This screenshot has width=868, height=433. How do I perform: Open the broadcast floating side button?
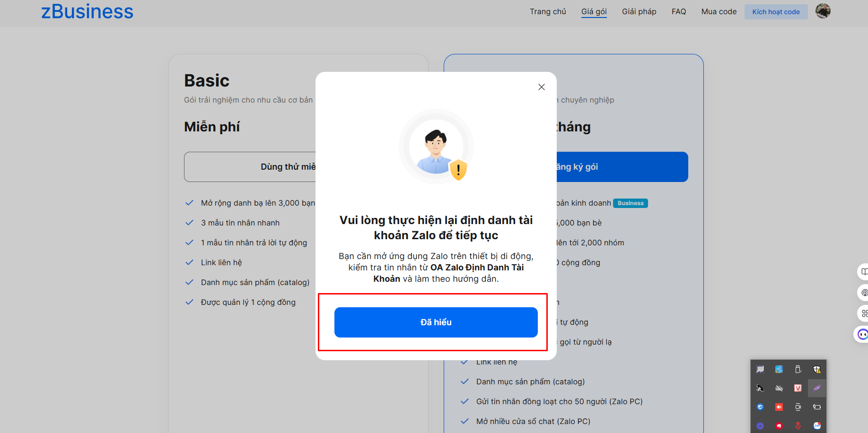pos(864,293)
